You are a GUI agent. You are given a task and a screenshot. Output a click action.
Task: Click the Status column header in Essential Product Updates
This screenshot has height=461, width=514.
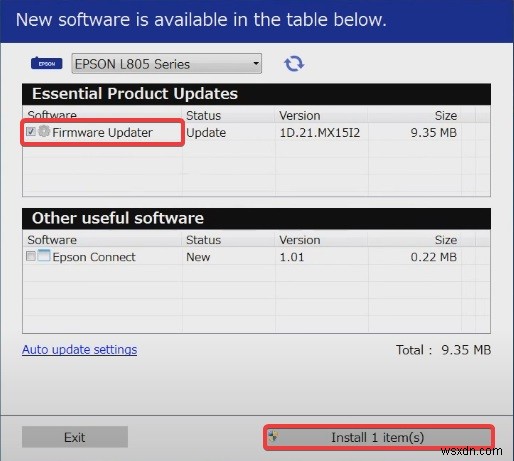click(x=203, y=116)
